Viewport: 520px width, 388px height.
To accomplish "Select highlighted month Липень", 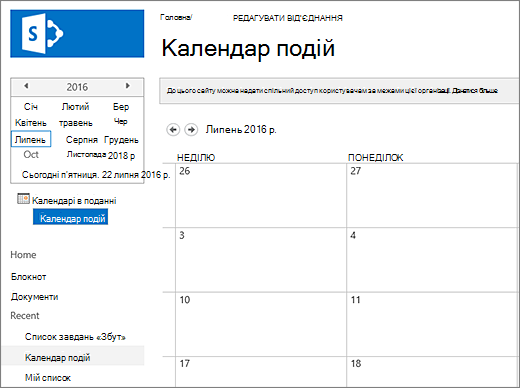I will pos(31,139).
